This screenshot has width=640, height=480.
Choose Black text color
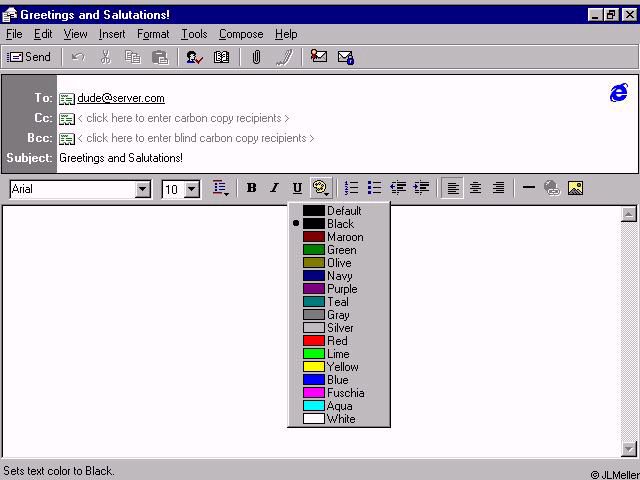click(339, 224)
